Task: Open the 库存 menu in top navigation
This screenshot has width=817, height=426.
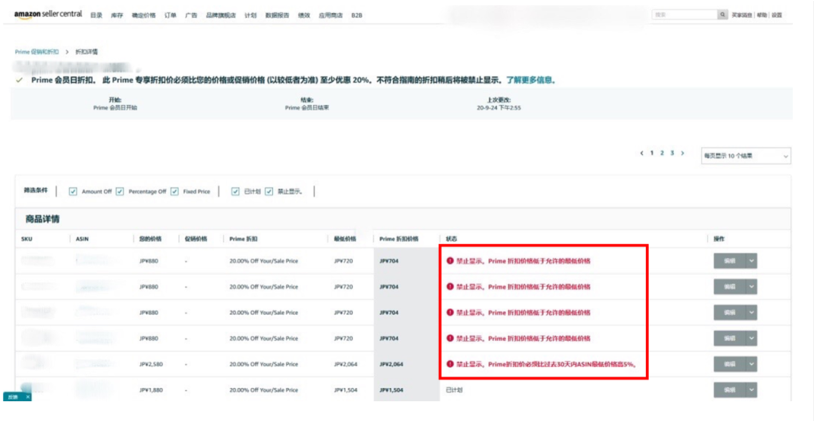Action: point(117,15)
